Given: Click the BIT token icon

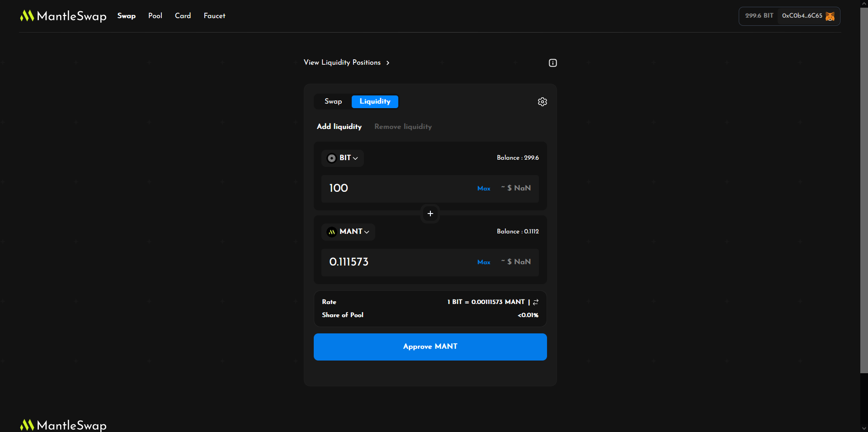Looking at the screenshot, I should (x=332, y=158).
